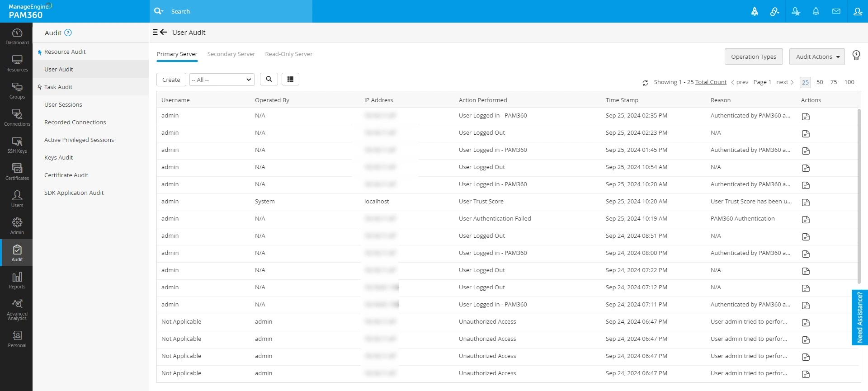The width and height of the screenshot is (868, 391).
Task: Go to next page
Action: point(785,82)
